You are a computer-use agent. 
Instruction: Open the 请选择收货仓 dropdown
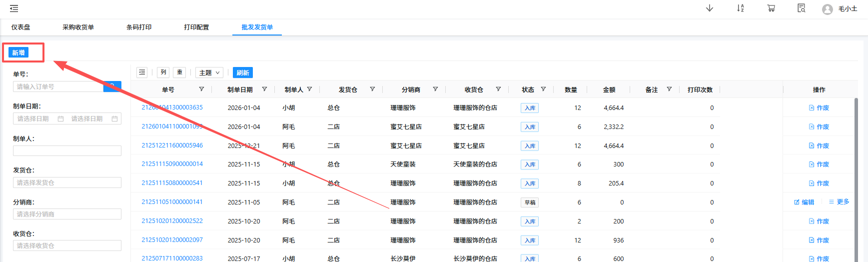[67, 245]
